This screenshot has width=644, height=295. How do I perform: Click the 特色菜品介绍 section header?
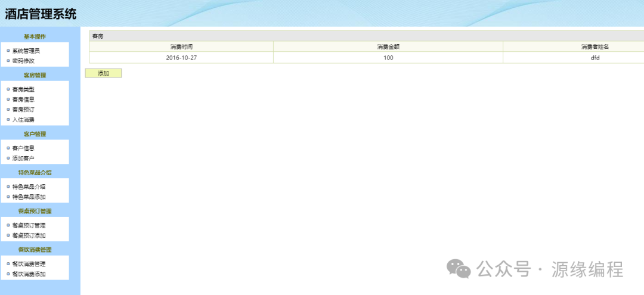coord(35,172)
